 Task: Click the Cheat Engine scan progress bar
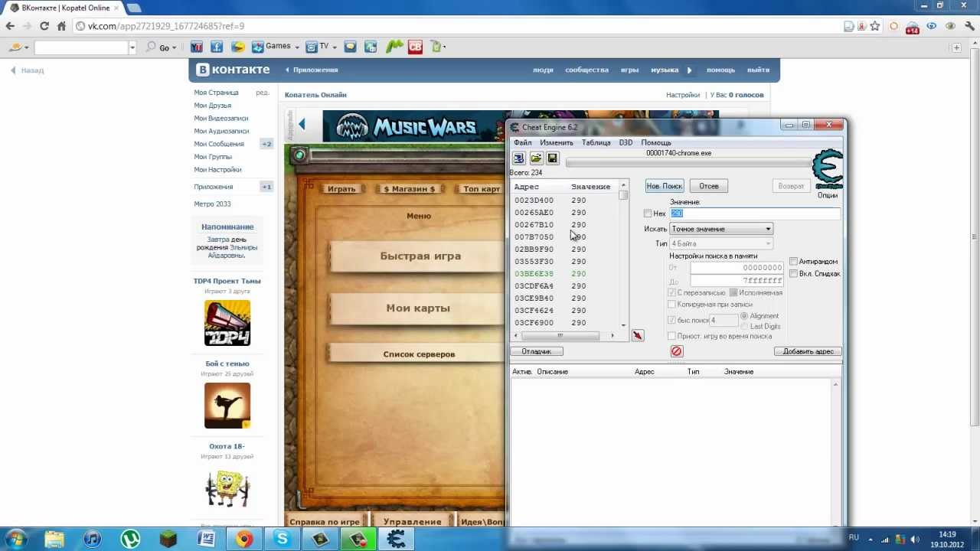click(x=689, y=161)
